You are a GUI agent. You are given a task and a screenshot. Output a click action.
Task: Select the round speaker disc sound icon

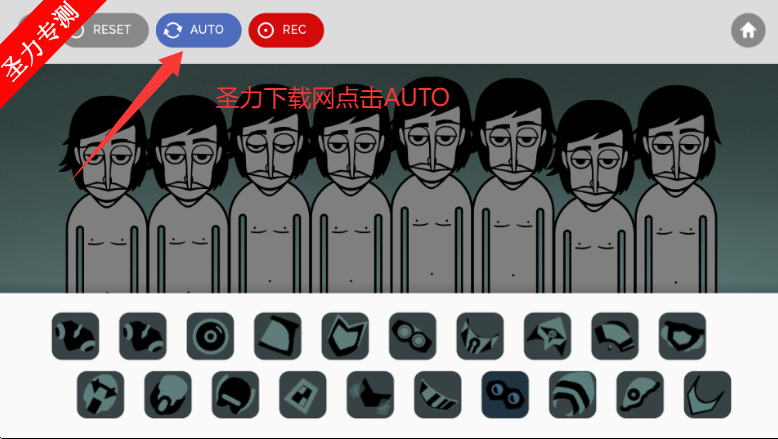210,336
